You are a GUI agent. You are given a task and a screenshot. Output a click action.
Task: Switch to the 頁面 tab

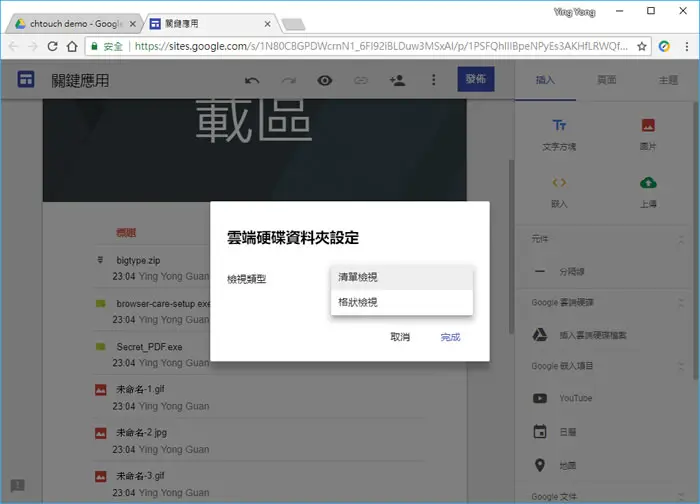coord(606,80)
